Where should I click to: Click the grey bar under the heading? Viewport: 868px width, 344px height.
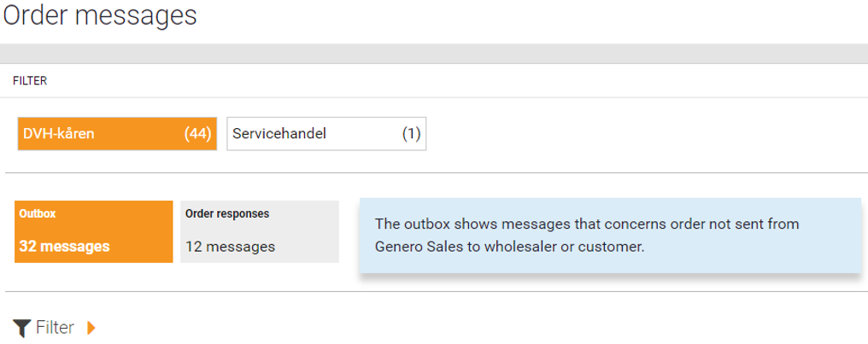coord(434,54)
